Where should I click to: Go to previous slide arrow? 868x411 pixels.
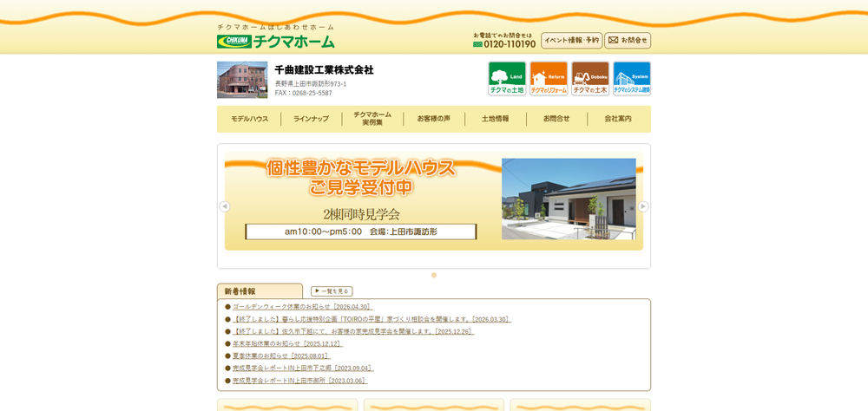tap(225, 206)
